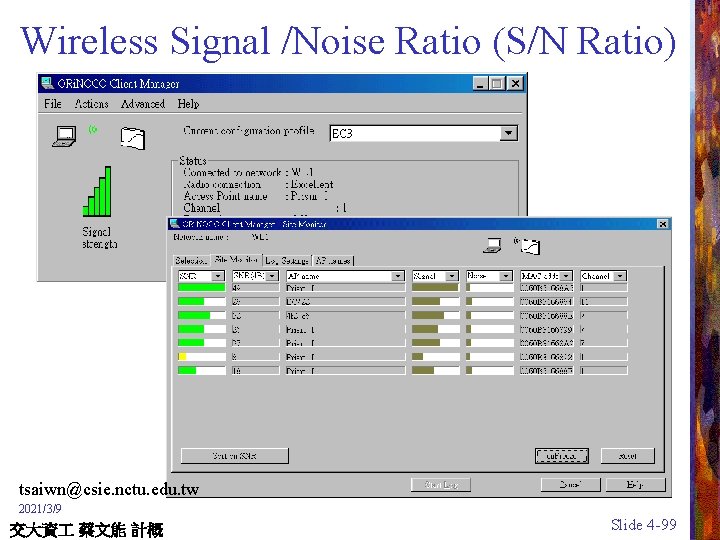Viewport: 720px width, 540px height.
Task: Click the tsaiwn@csie.nctu.edu.tw email address
Action: [109, 489]
